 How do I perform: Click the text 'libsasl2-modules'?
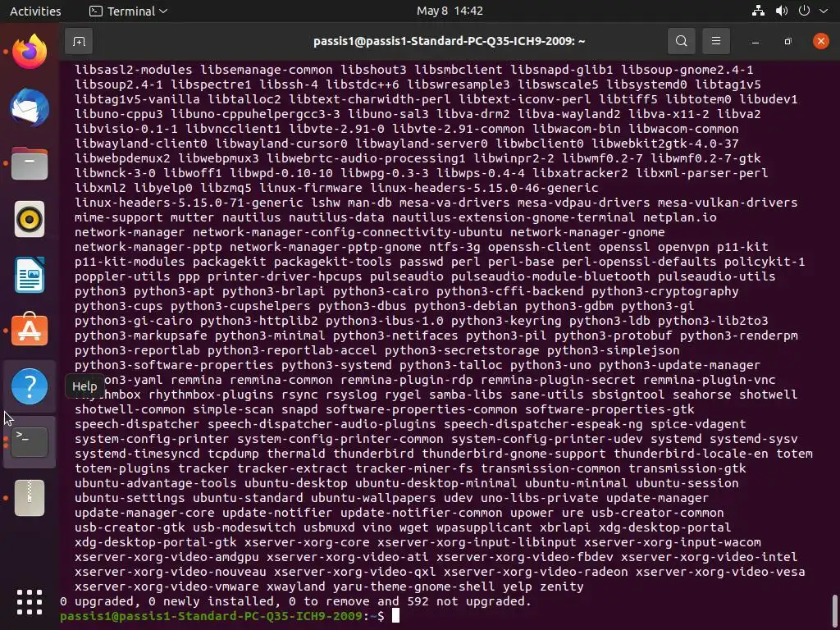(x=134, y=70)
